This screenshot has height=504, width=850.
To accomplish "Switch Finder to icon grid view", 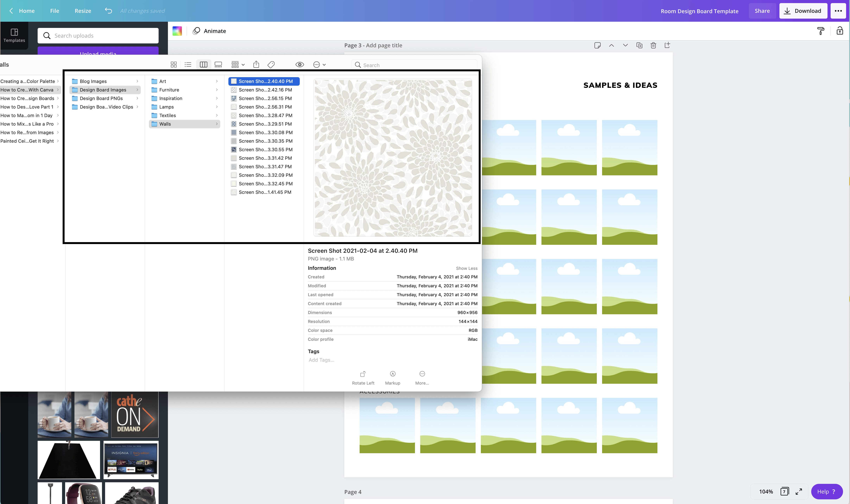I will [174, 65].
